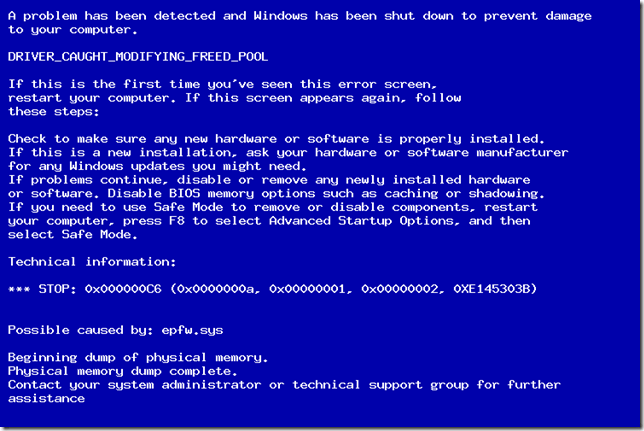Click the 'select Safe Mode.' line
644x431 pixels.
73,235
